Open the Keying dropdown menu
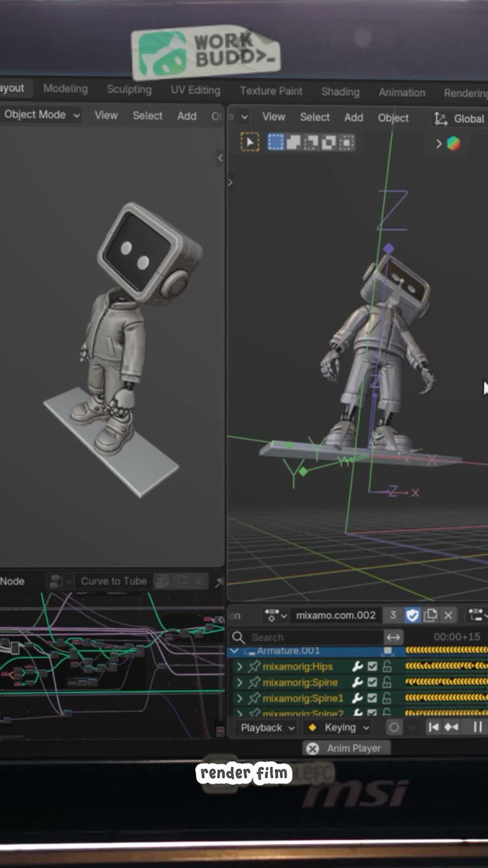 pyautogui.click(x=338, y=727)
